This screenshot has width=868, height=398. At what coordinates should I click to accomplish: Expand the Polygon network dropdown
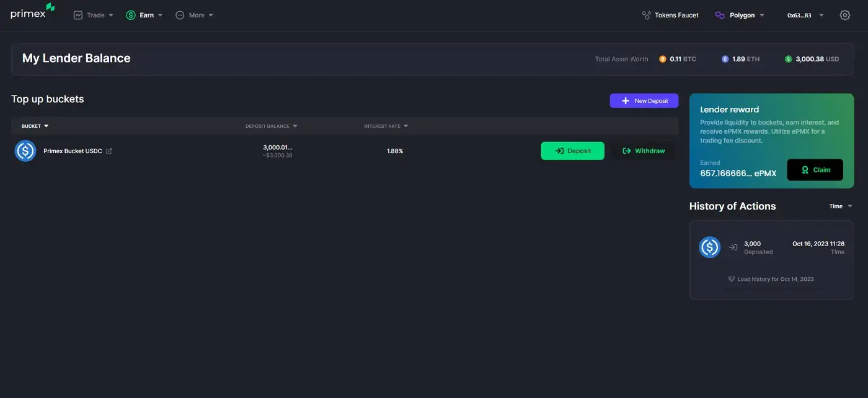click(x=740, y=15)
